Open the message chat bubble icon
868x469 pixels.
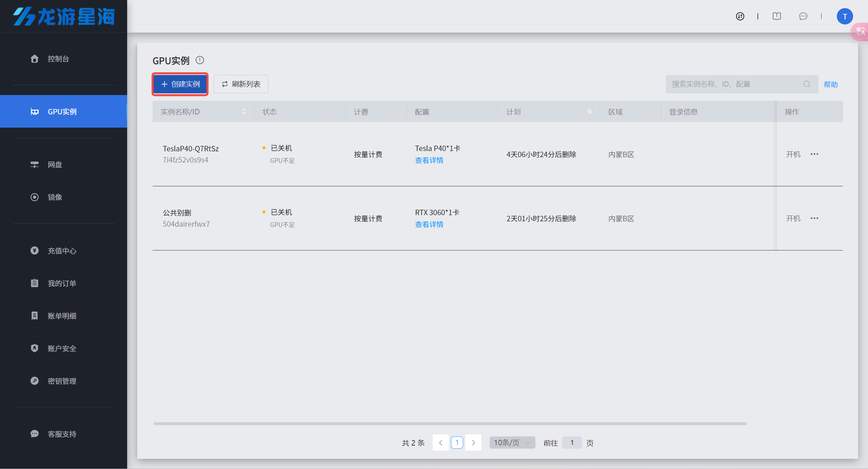point(803,16)
